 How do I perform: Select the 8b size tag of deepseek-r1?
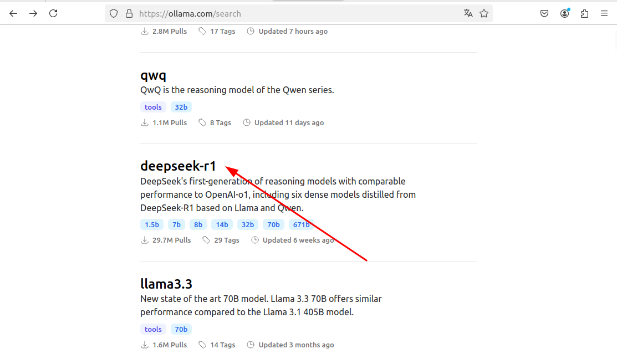(x=198, y=224)
